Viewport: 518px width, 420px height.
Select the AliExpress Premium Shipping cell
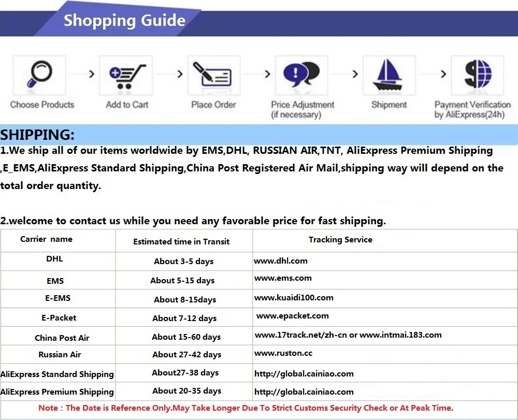[57, 392]
